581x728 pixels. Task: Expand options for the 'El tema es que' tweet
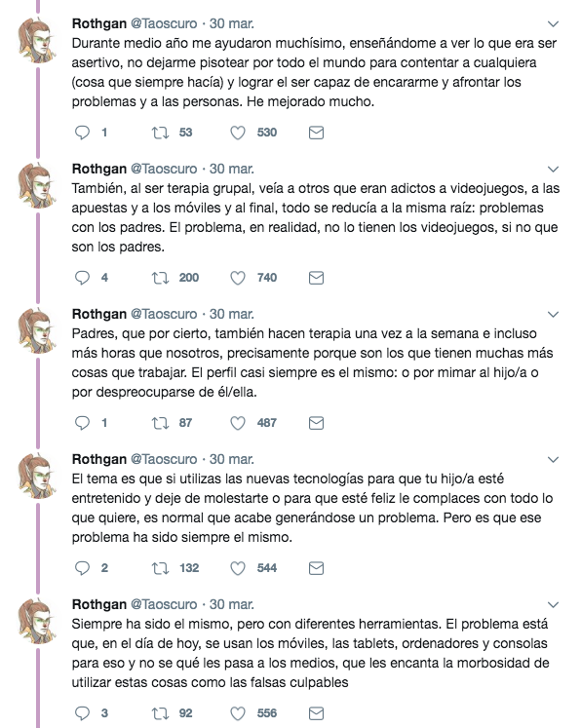(553, 460)
